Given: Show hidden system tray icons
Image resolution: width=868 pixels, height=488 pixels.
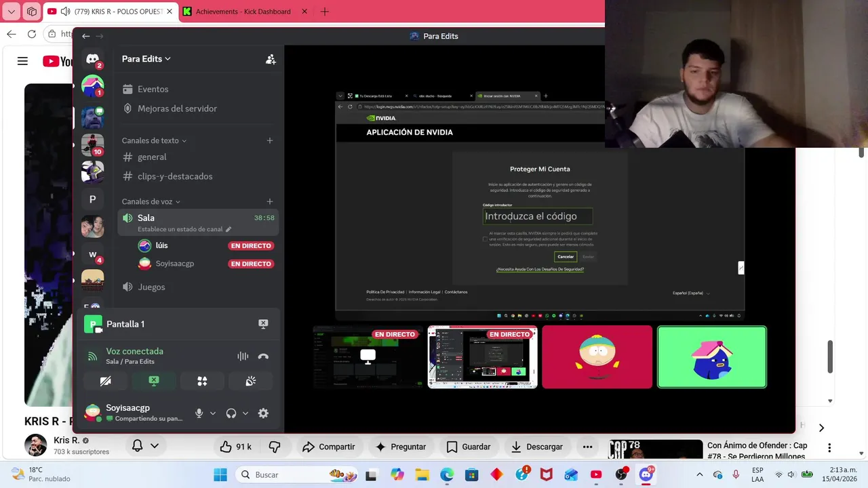Looking at the screenshot, I should click(700, 474).
